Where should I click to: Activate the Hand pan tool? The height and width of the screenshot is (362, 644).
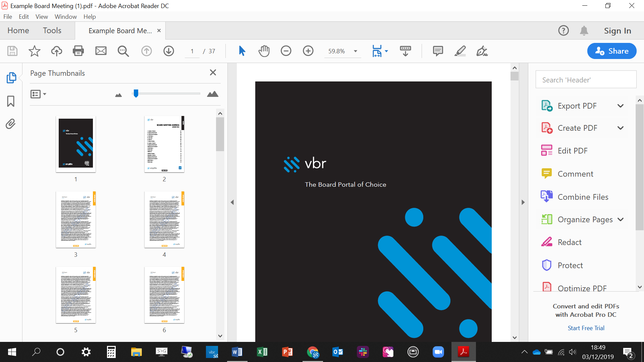pyautogui.click(x=264, y=51)
